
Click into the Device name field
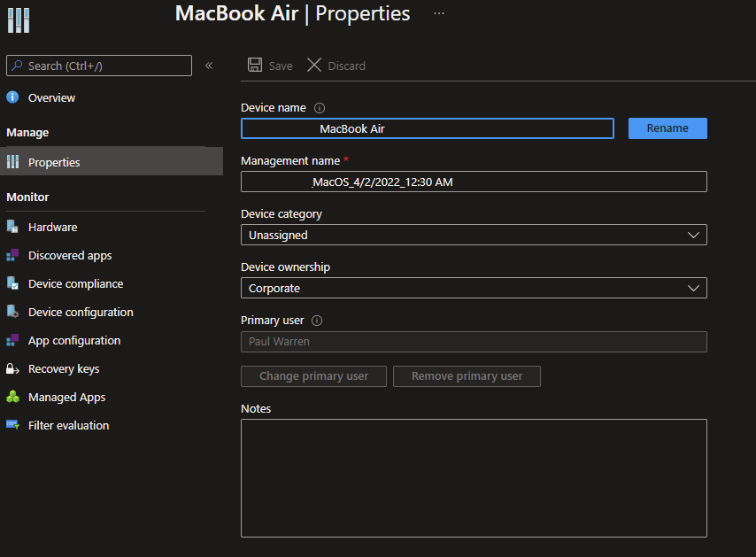[428, 128]
